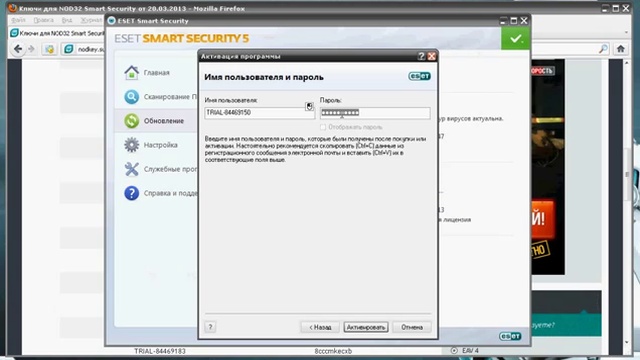
Task: Click the Firefox bookmark star toolbar icon
Action: [49, 49]
